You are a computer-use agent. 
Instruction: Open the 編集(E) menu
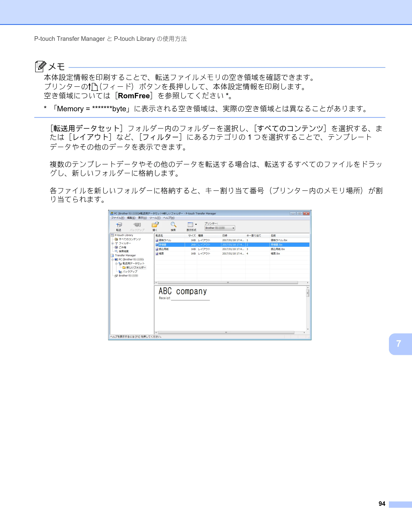pos(131,218)
